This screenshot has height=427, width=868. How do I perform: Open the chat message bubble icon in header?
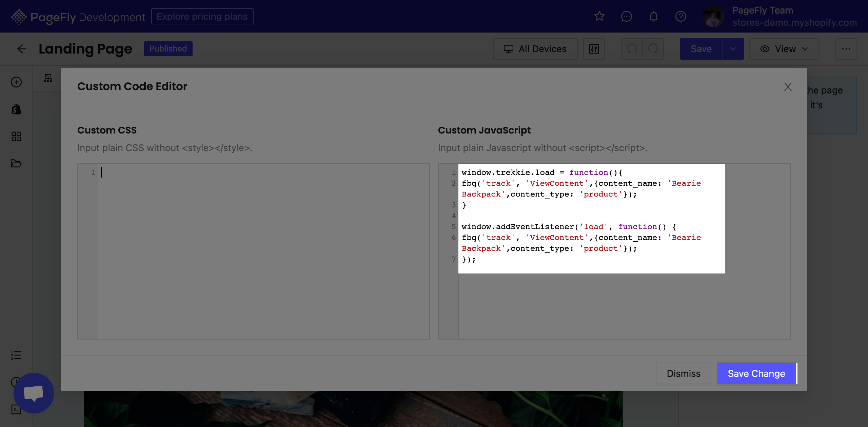coord(626,16)
